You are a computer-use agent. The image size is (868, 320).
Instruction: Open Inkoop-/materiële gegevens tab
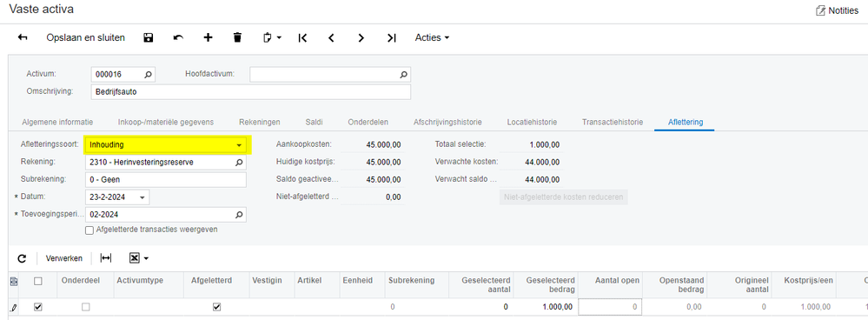pyautogui.click(x=166, y=122)
